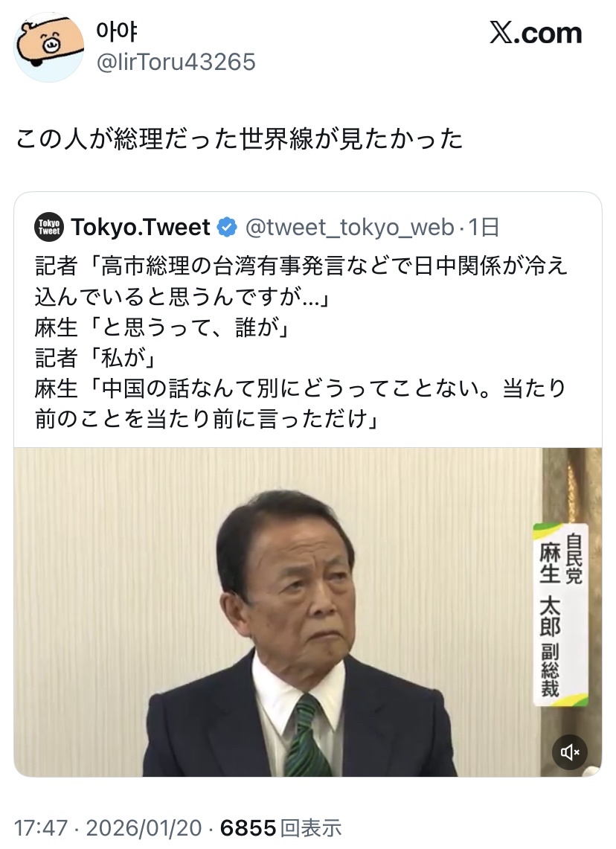Viewport: 616px width, 849px height.
Task: Click the blue verified badge
Action: click(x=227, y=228)
